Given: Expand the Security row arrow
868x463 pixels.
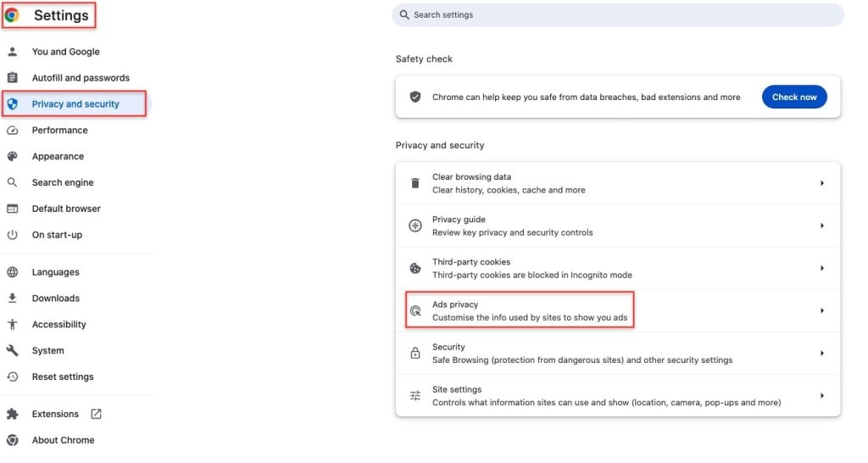Looking at the screenshot, I should (821, 354).
